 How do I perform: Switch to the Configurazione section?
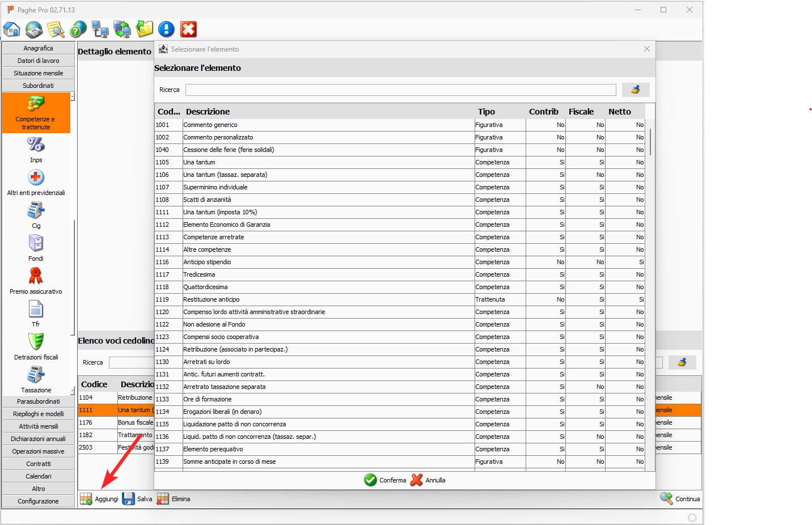(39, 501)
